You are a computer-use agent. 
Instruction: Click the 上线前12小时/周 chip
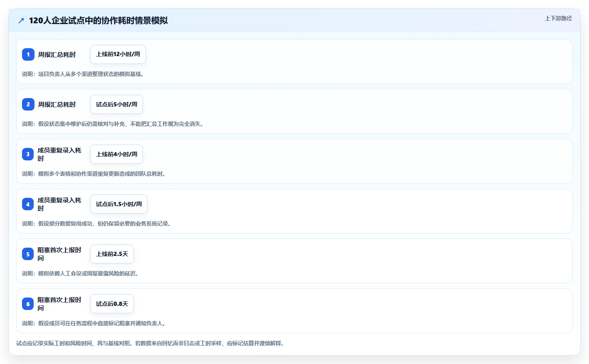tap(118, 54)
